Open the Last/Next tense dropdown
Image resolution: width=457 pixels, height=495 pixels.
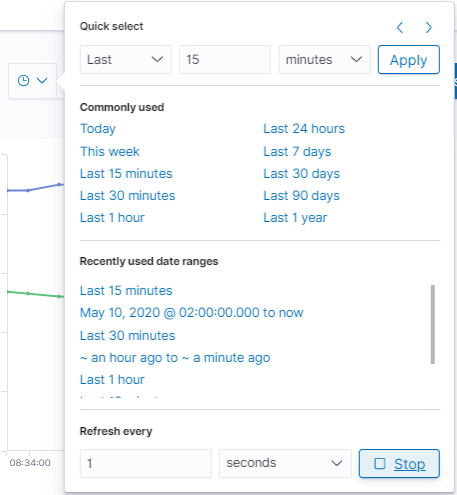click(x=126, y=60)
